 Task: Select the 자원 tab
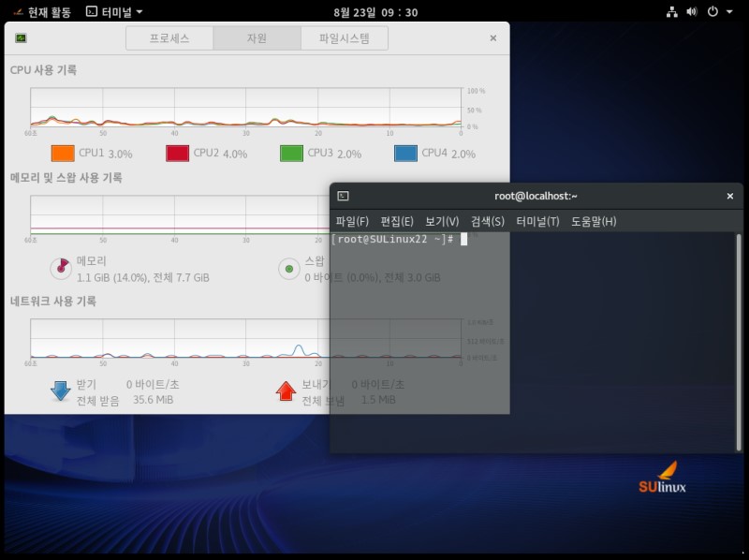pyautogui.click(x=257, y=38)
